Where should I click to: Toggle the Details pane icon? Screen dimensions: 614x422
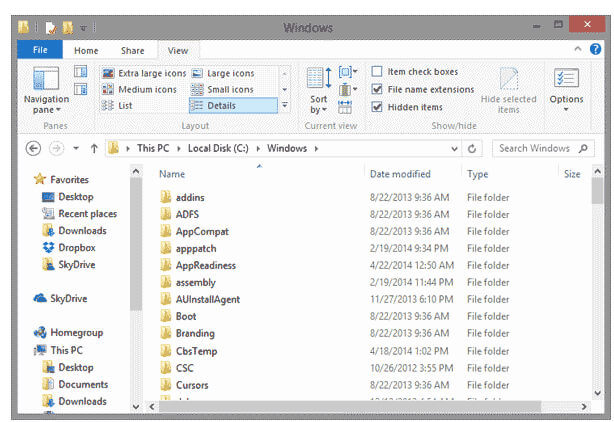click(81, 90)
